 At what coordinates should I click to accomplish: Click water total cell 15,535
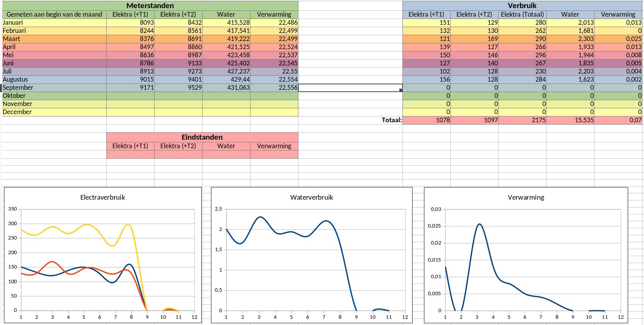pyautogui.click(x=570, y=120)
